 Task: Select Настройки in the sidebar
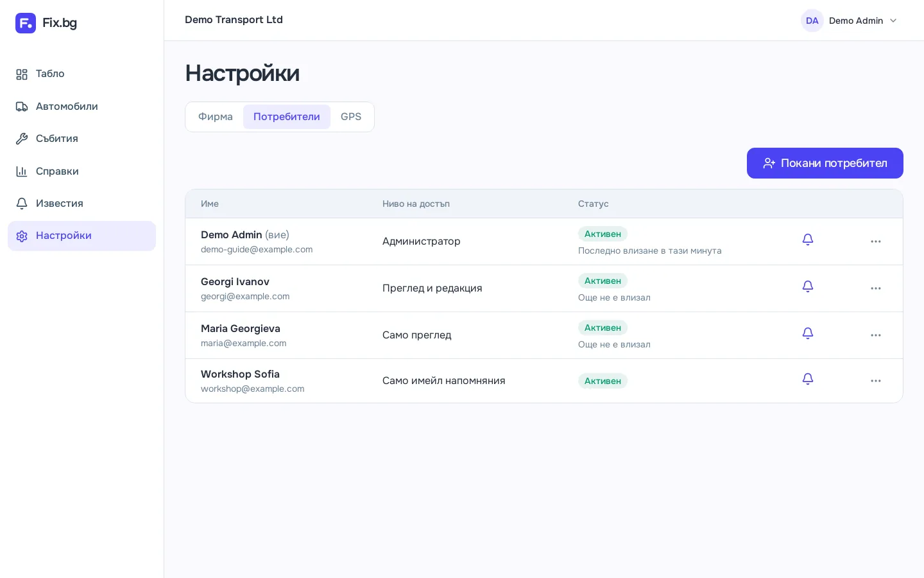[81, 236]
